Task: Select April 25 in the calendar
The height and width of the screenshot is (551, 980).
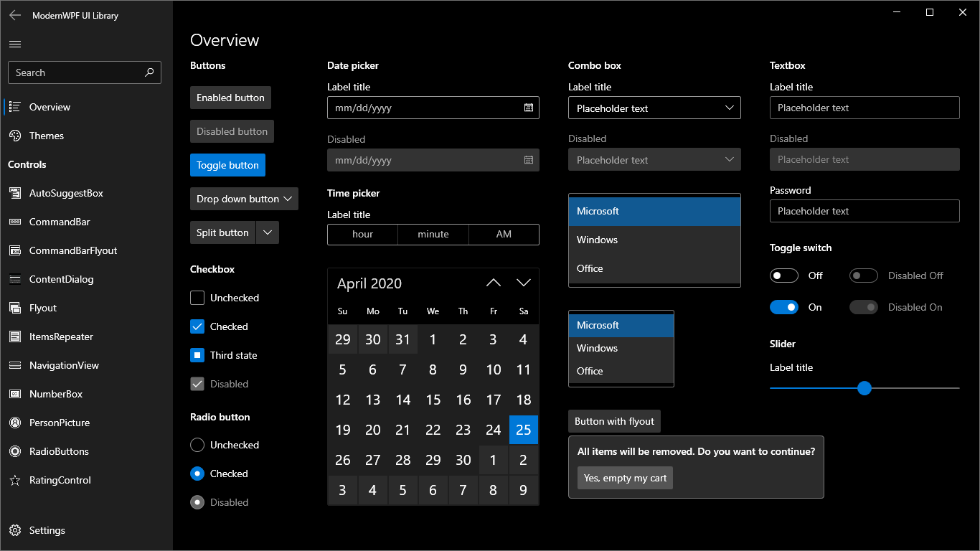Action: click(523, 430)
